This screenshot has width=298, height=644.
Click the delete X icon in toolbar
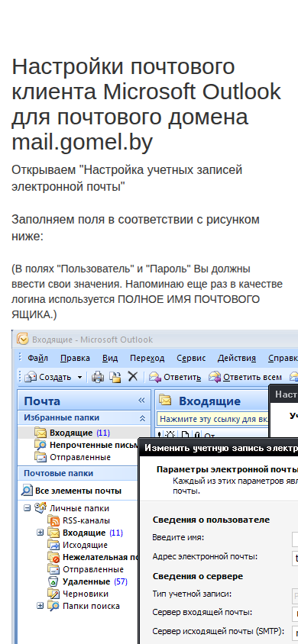click(x=132, y=376)
